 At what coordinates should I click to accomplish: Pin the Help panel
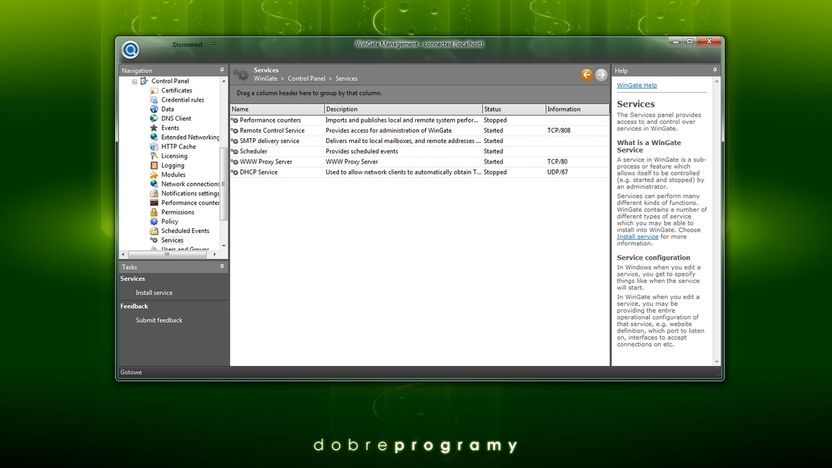click(715, 70)
